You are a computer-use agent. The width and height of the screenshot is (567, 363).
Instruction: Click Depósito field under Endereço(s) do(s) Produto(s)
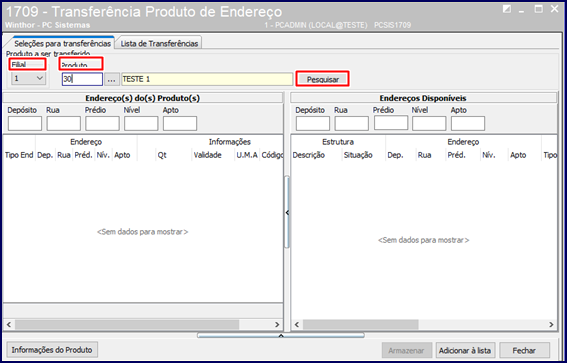(x=25, y=123)
